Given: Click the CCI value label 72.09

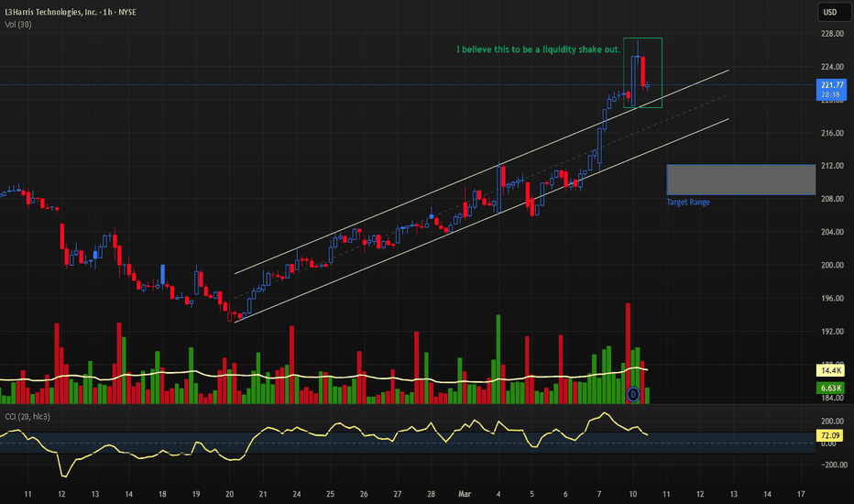Looking at the screenshot, I should (830, 435).
